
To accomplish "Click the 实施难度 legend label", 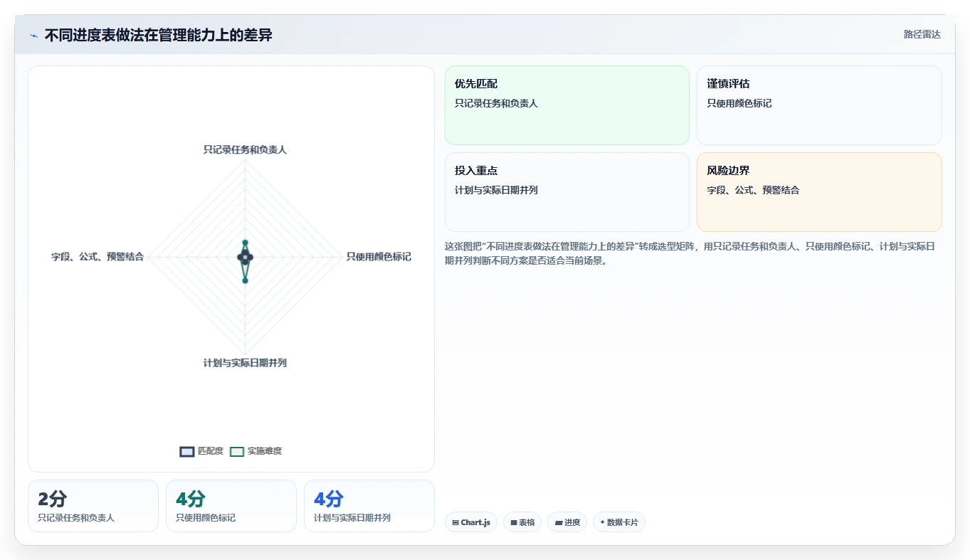I will click(x=265, y=451).
